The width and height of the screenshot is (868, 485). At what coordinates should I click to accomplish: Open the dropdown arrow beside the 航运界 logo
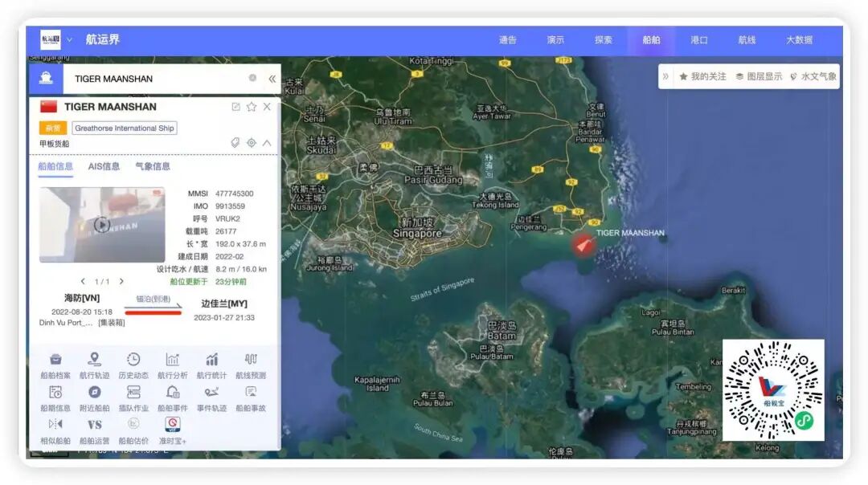(x=69, y=40)
